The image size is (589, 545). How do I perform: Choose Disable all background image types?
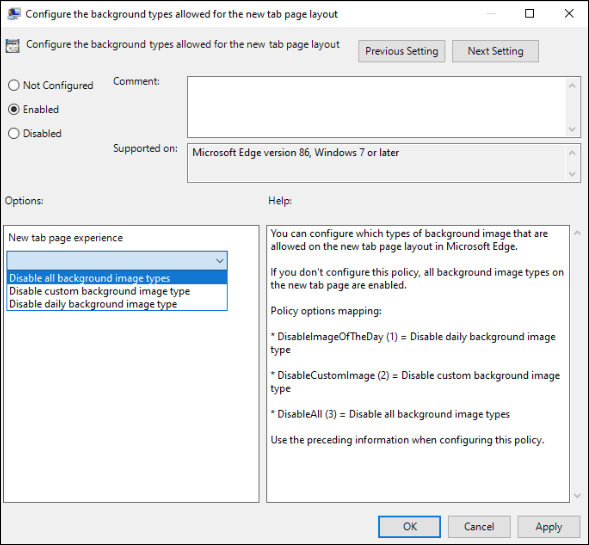[x=117, y=278]
